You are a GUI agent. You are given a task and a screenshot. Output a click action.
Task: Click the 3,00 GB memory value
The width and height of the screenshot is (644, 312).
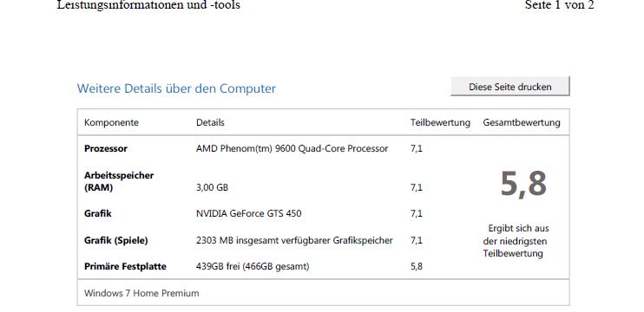pos(212,188)
